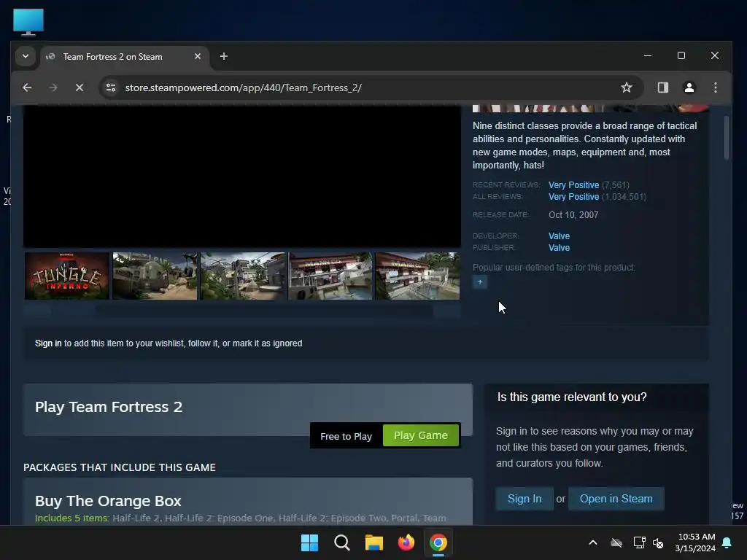Image resolution: width=747 pixels, height=560 pixels.
Task: Click Open in Steam button
Action: (x=616, y=499)
